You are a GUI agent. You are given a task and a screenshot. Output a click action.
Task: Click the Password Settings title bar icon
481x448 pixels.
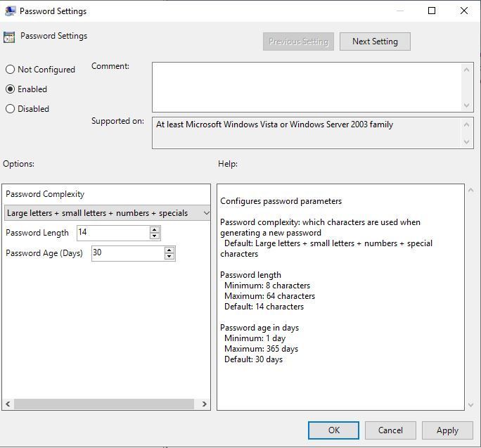pos(10,11)
